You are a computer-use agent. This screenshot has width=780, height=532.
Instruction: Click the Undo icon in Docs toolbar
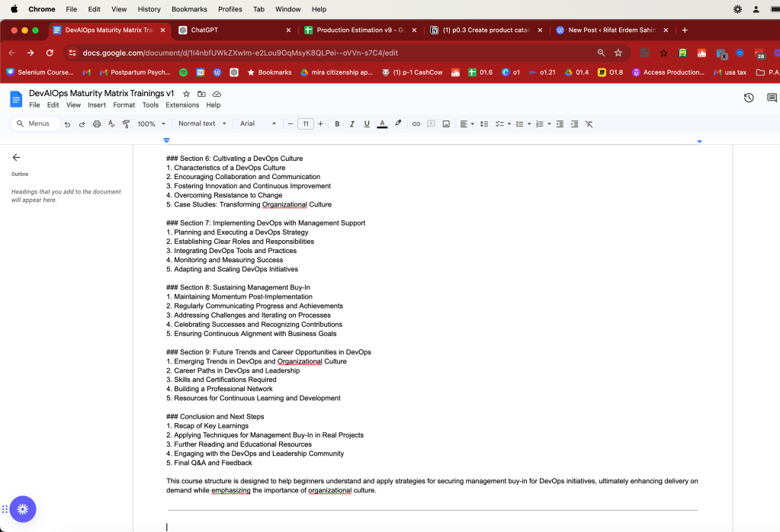tap(67, 123)
